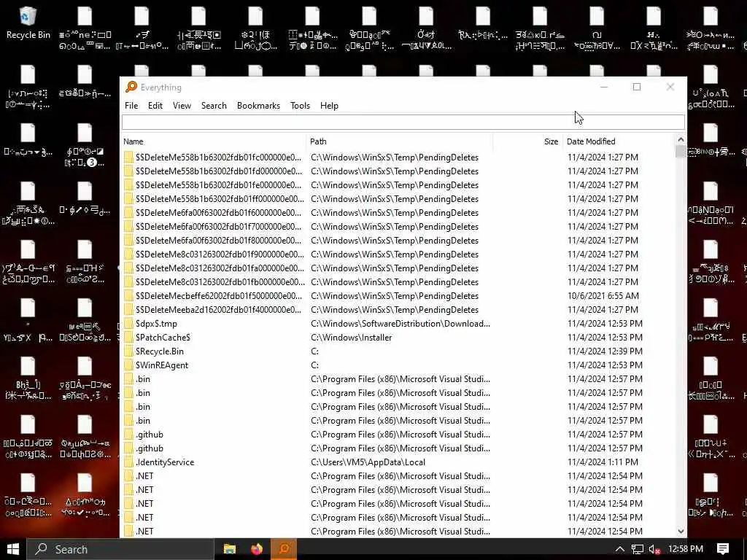Screen dimensions: 747x560
Task: Select the $PatchCache$ folder icon
Action: click(x=128, y=338)
